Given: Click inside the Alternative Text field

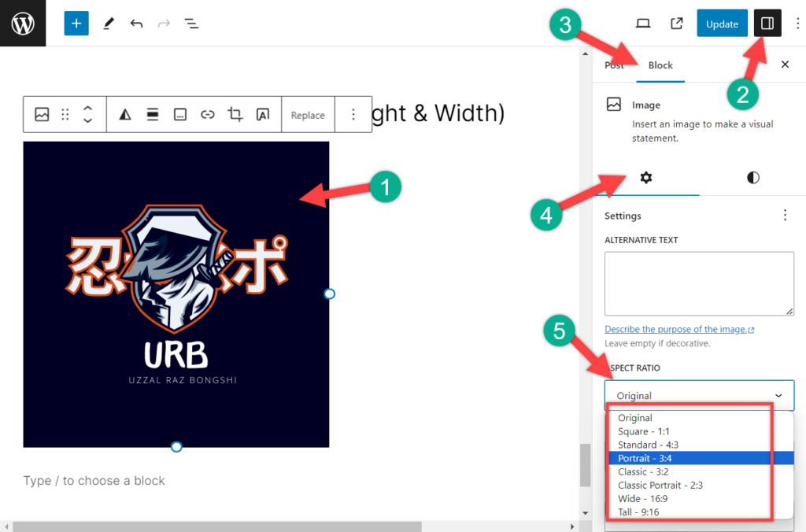Looking at the screenshot, I should [x=699, y=283].
